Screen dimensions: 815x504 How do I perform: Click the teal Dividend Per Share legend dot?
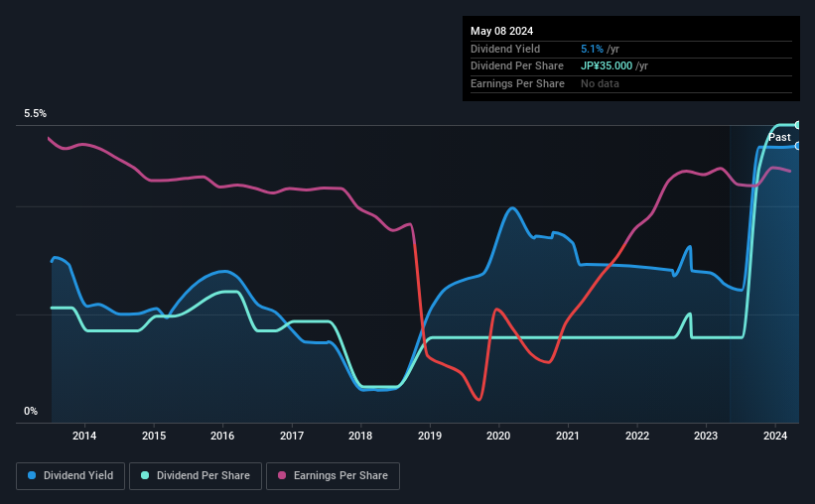tap(145, 476)
